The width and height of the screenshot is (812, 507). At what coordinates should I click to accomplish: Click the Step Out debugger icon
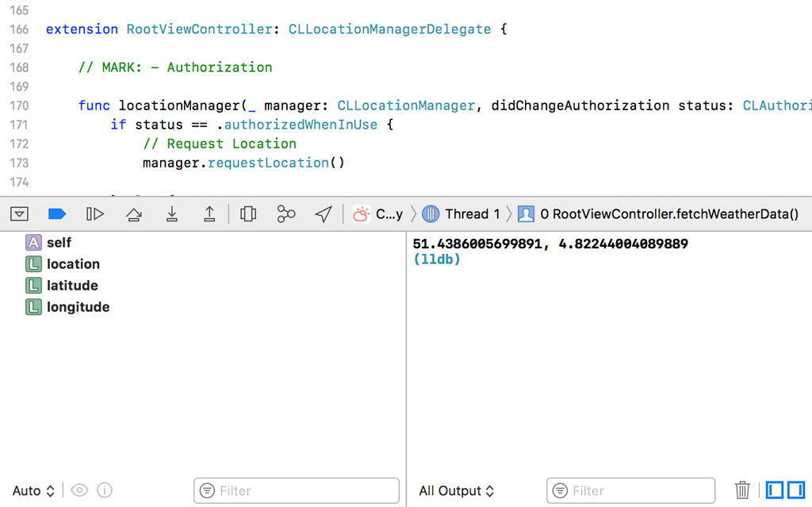click(210, 213)
